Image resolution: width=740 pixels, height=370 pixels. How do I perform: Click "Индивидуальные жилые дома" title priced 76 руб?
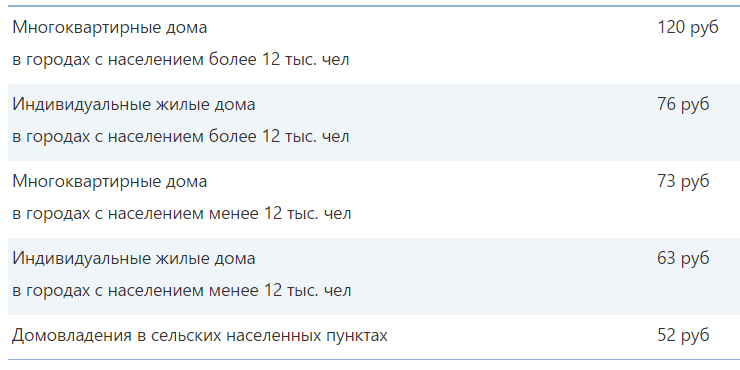pyautogui.click(x=134, y=104)
